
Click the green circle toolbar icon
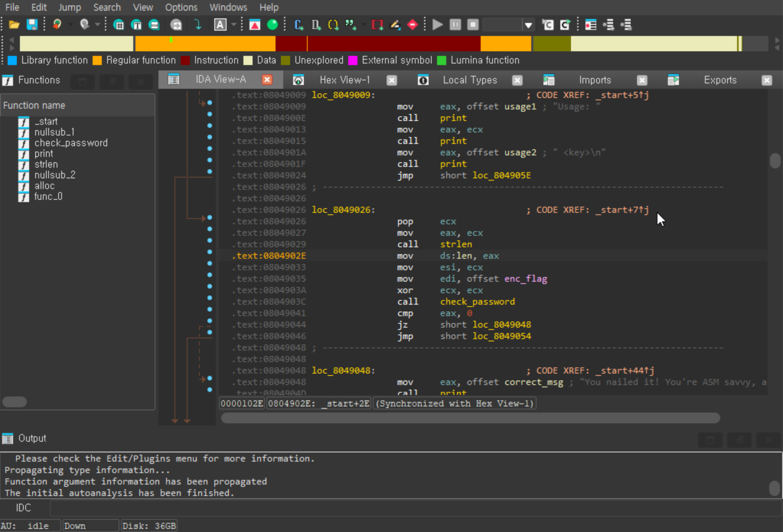tap(272, 25)
